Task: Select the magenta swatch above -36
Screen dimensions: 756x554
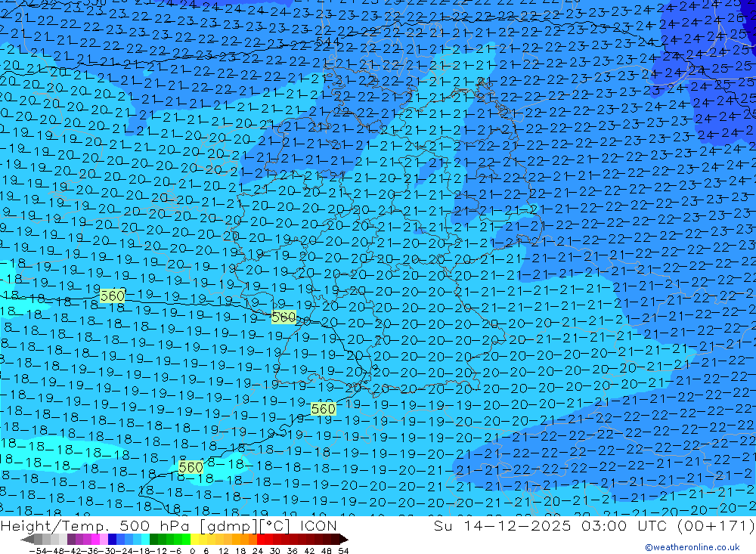Action: tap(95, 539)
